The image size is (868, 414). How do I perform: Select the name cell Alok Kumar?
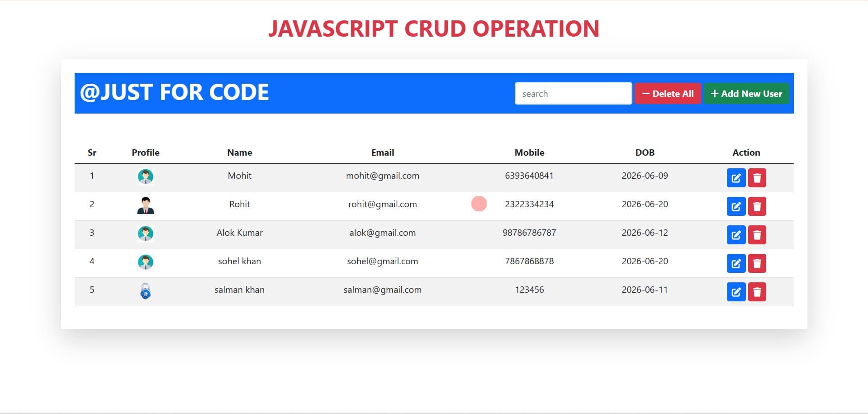tap(240, 233)
